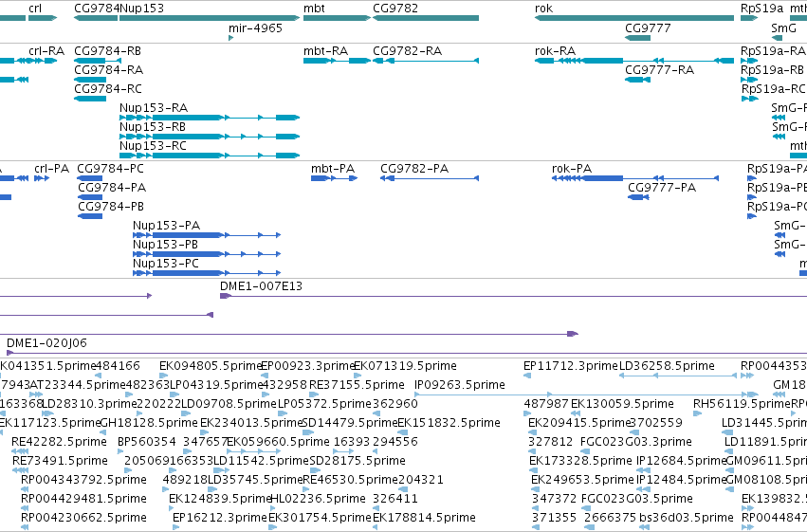The height and width of the screenshot is (532, 807).
Task: Click the CG9782 gene bar
Action: pyautogui.click(x=426, y=18)
